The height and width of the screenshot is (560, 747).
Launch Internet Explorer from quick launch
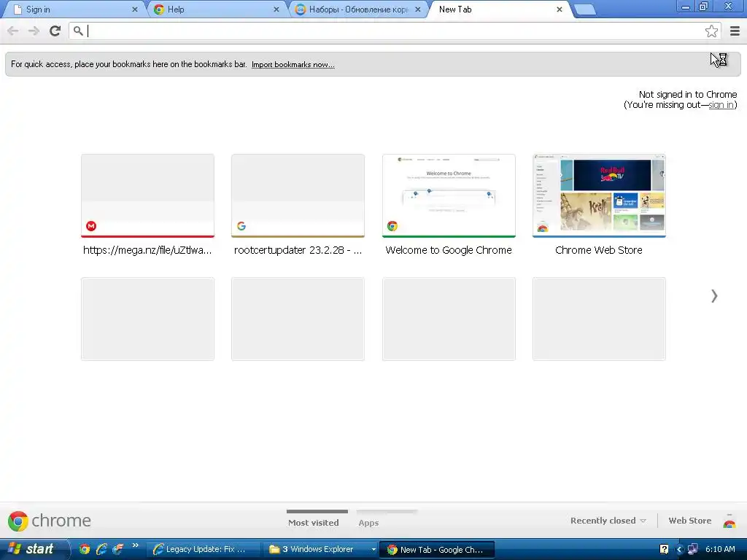[101, 549]
